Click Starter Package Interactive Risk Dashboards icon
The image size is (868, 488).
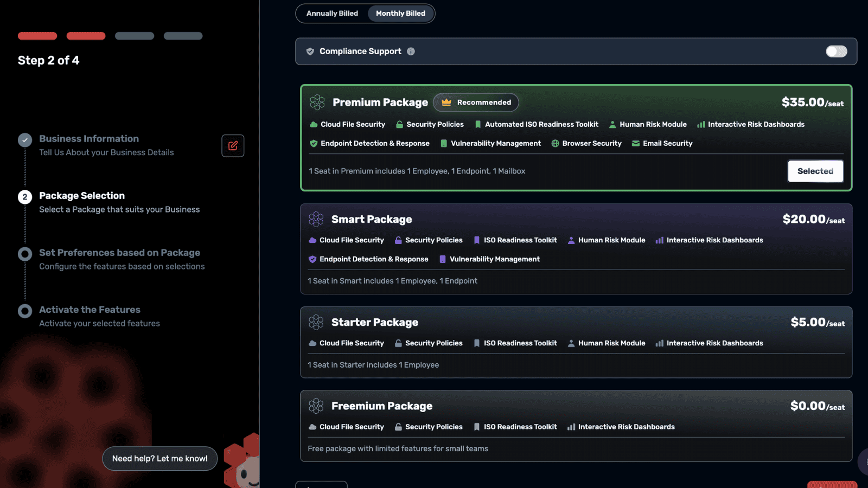pos(660,343)
